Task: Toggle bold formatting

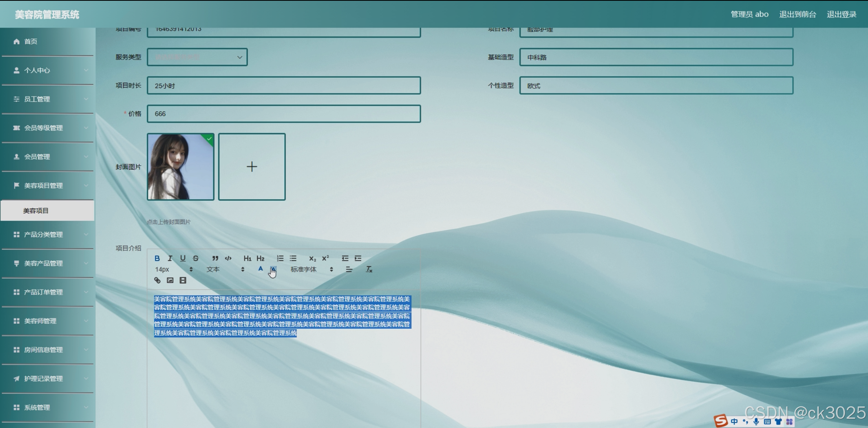Action: 157,258
